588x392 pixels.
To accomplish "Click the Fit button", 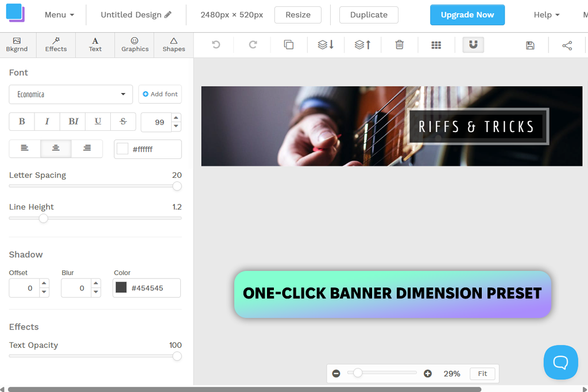I will 482,374.
